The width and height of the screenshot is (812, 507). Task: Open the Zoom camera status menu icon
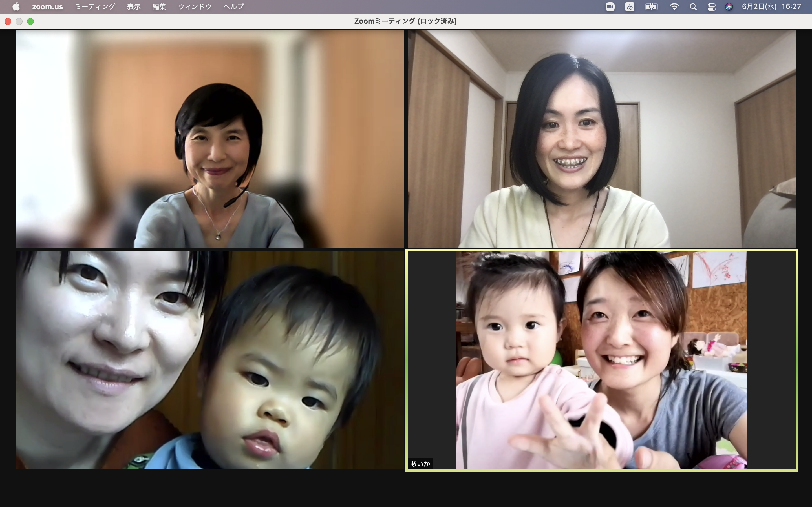coord(610,7)
